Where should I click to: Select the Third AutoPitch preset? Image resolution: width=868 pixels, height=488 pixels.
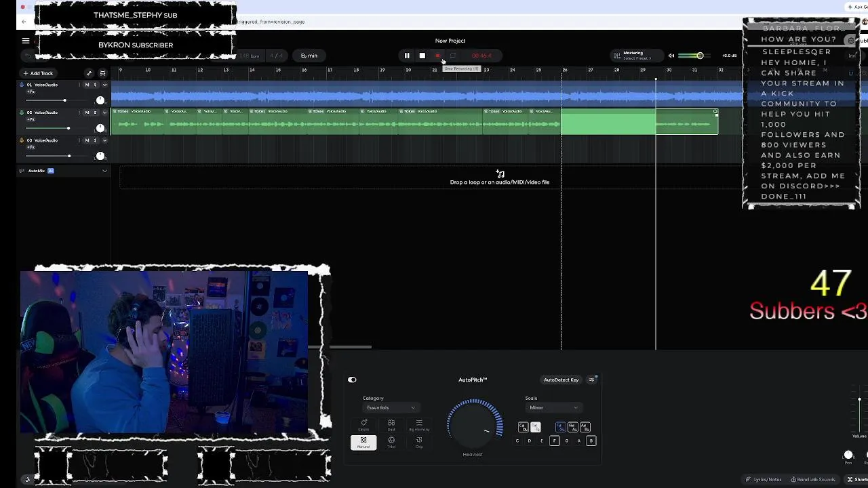[x=391, y=442]
